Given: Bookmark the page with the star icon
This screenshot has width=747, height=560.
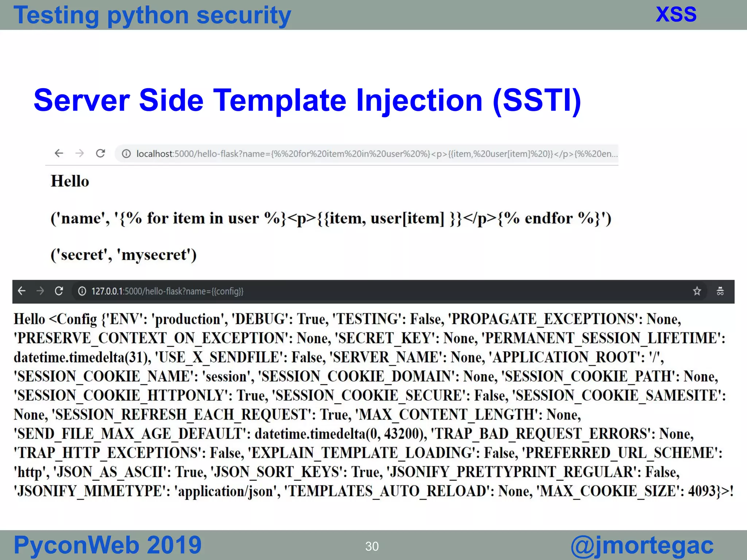Looking at the screenshot, I should point(697,291).
